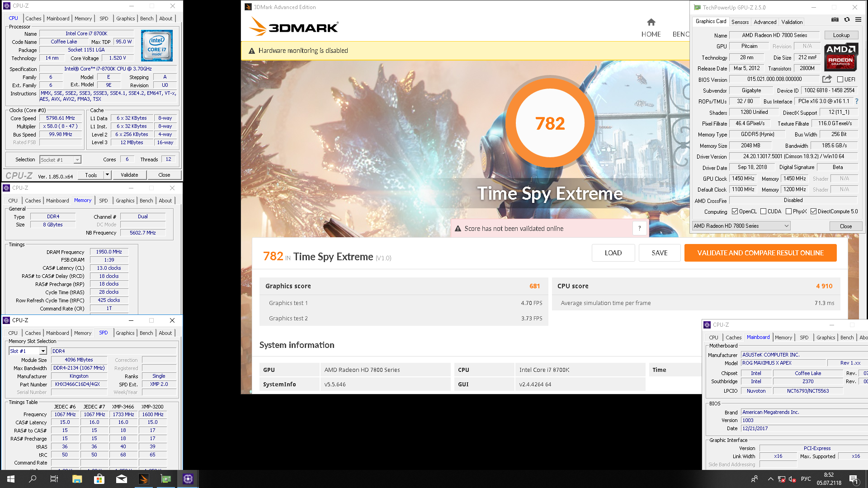Click the BIOS export share icon in GPU-Z

(827, 79)
